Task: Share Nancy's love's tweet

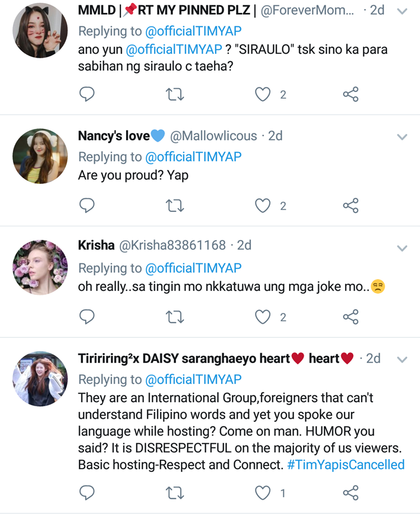Action: (351, 206)
